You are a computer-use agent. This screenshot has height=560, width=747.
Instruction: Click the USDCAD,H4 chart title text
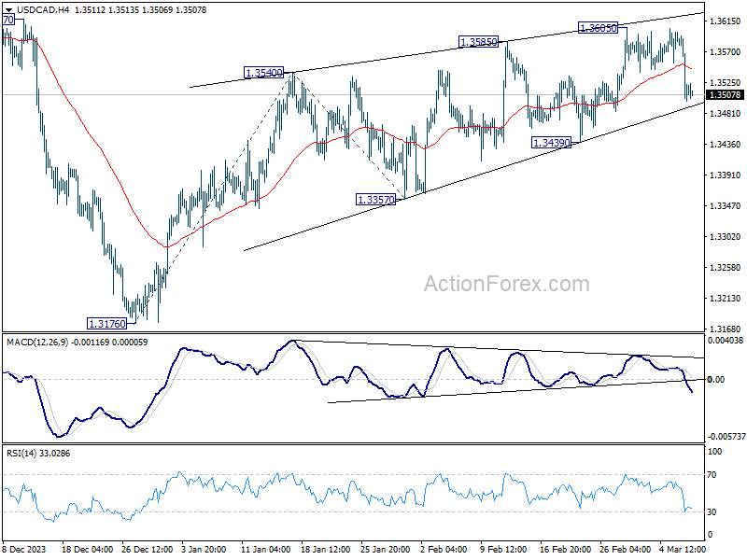click(x=43, y=10)
